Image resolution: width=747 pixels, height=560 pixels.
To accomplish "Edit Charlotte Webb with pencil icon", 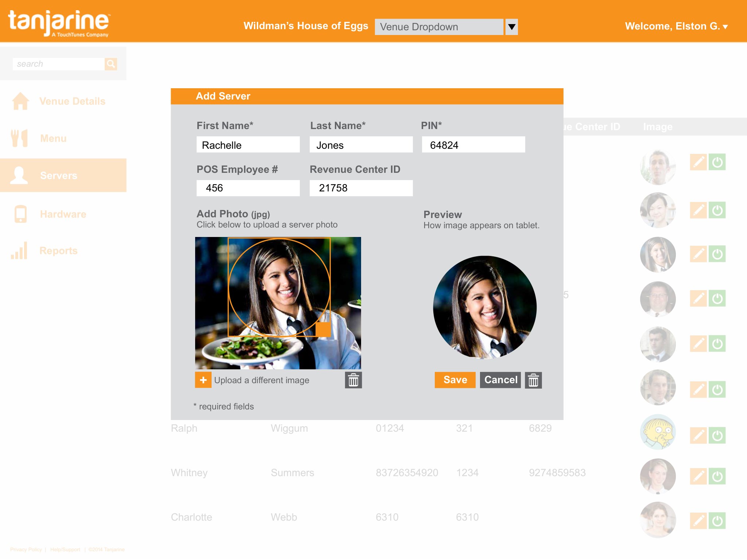I will 698,521.
